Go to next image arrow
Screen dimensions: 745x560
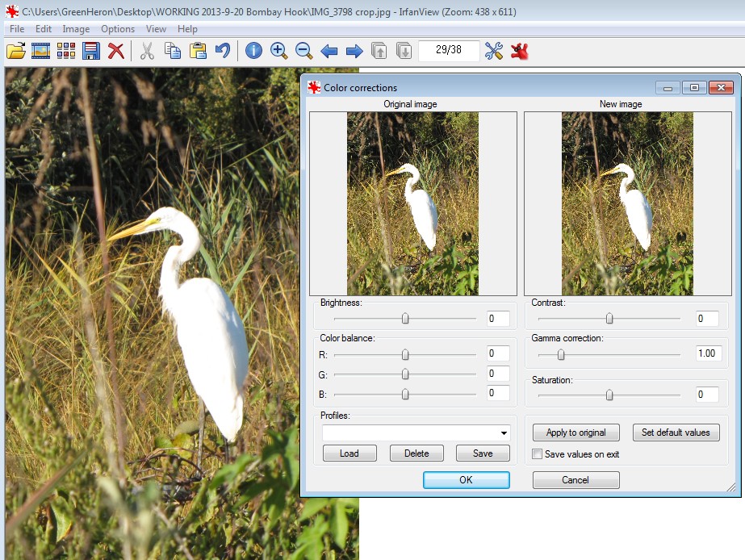pos(354,51)
